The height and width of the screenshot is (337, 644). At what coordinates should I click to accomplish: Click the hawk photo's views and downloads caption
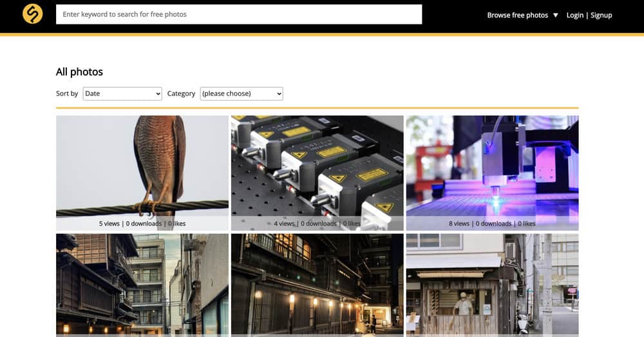pyautogui.click(x=142, y=224)
